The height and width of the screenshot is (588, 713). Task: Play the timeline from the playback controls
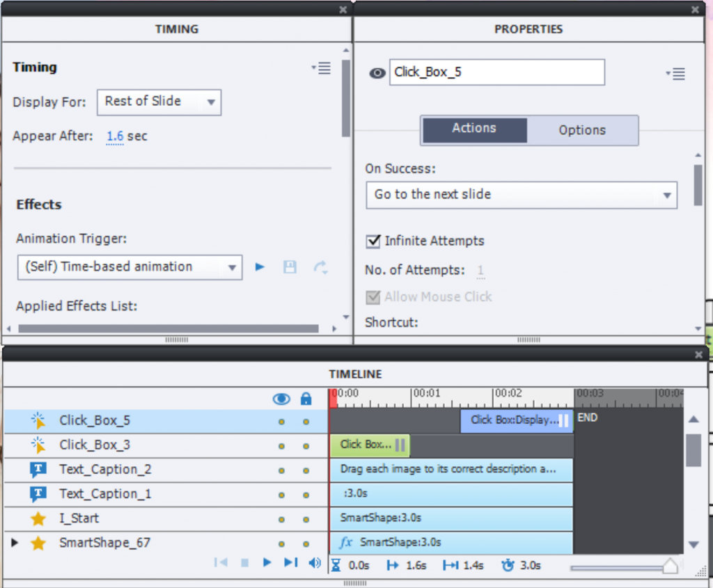(x=267, y=563)
